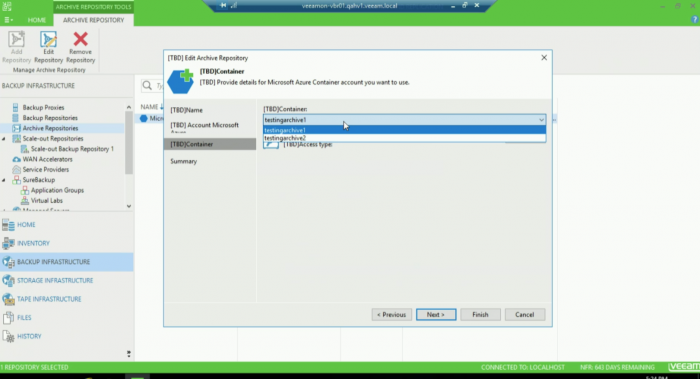Image resolution: width=700 pixels, height=379 pixels.
Task: Select Service Providers in the tree
Action: pyautogui.click(x=46, y=169)
